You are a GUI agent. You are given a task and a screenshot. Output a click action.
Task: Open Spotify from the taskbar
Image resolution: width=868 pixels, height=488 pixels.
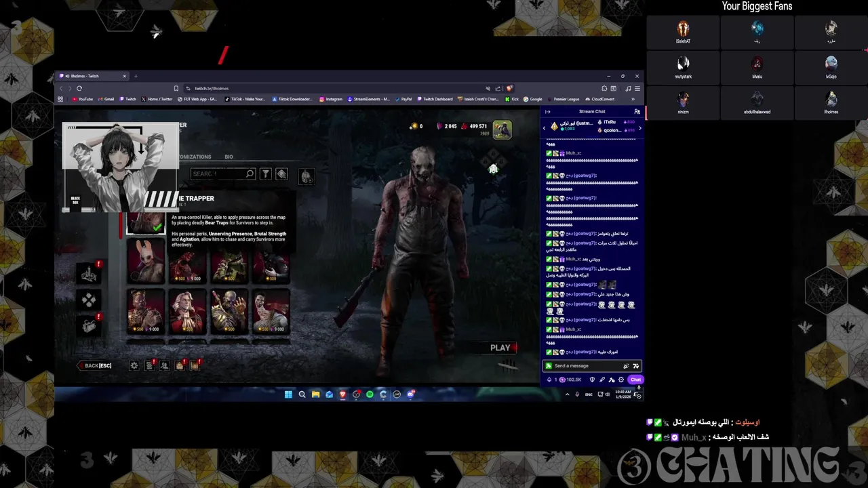[370, 394]
